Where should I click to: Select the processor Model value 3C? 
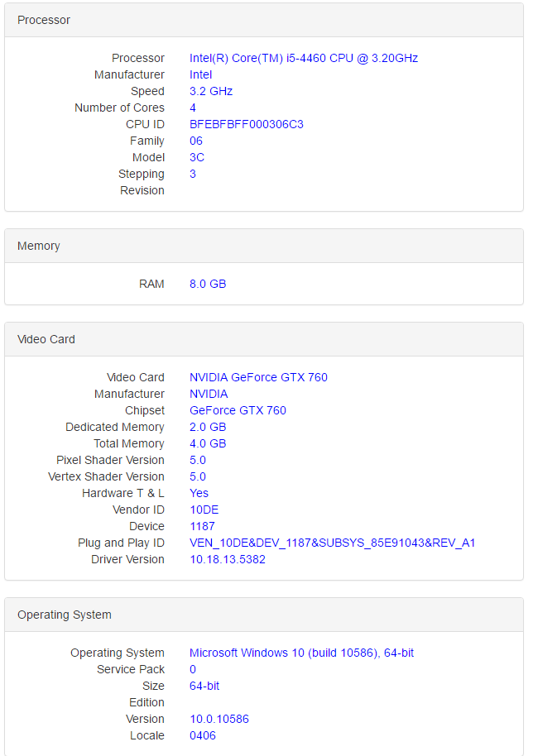pyautogui.click(x=197, y=157)
